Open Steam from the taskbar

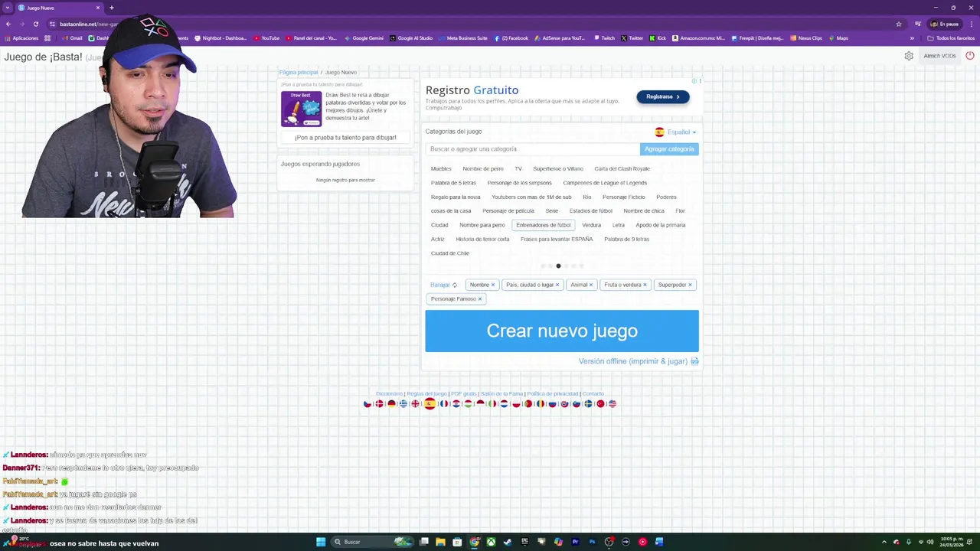[x=508, y=542]
